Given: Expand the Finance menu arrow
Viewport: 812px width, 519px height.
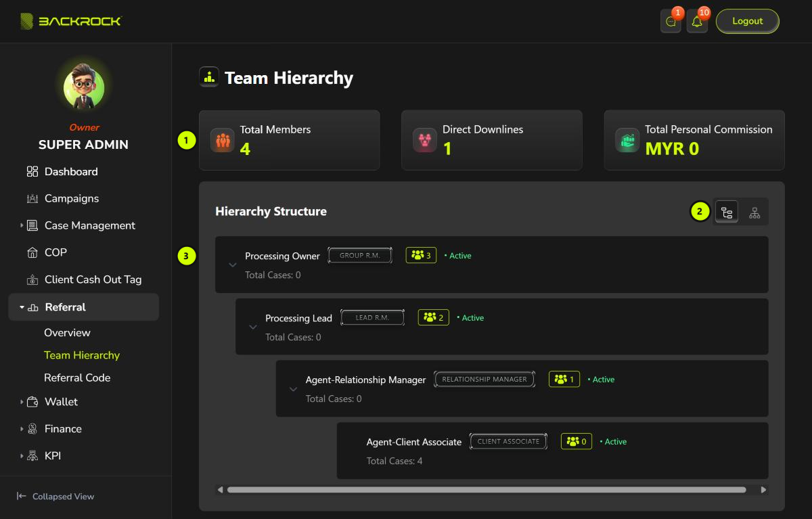Looking at the screenshot, I should click(x=22, y=429).
